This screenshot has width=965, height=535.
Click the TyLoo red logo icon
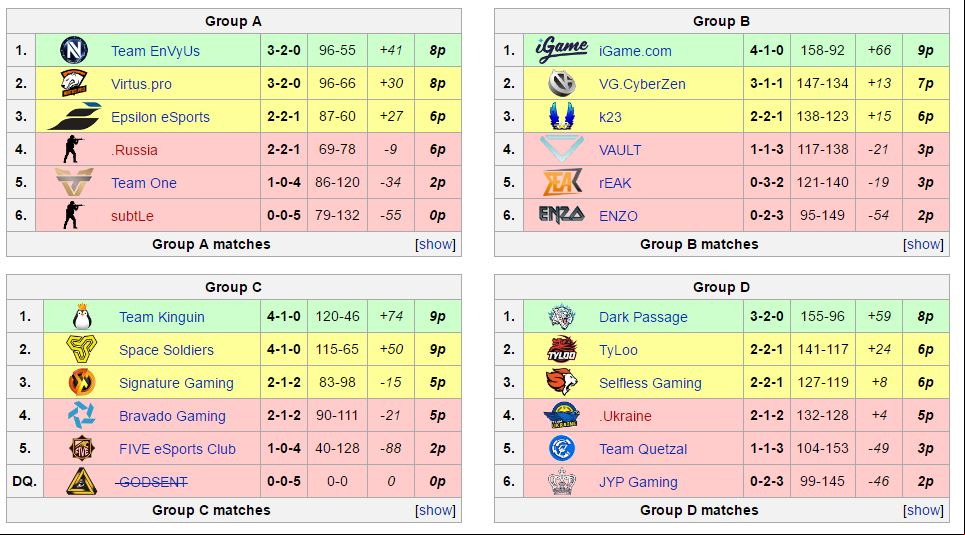561,349
